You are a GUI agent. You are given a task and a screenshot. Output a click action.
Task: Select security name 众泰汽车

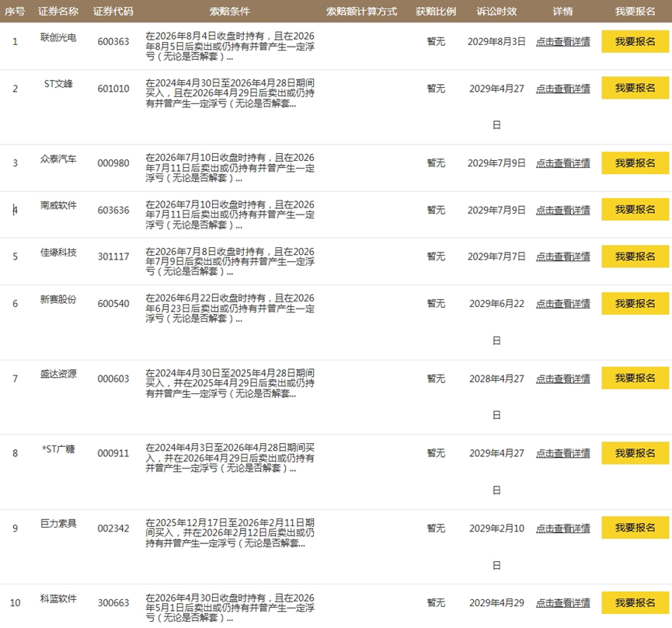58,159
